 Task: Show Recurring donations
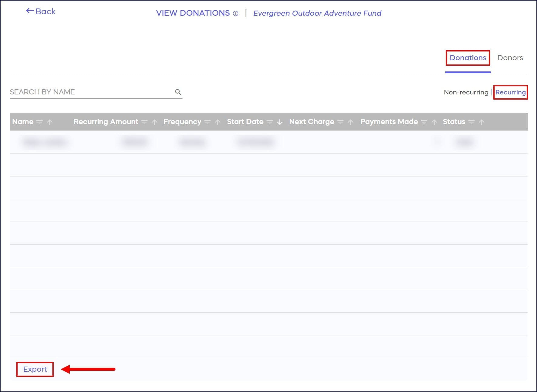click(x=510, y=92)
